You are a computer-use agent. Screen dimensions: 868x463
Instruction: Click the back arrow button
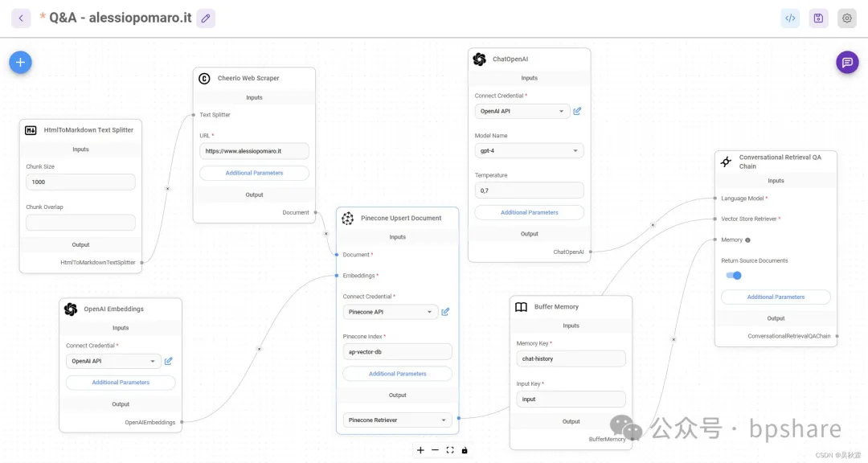pos(21,18)
